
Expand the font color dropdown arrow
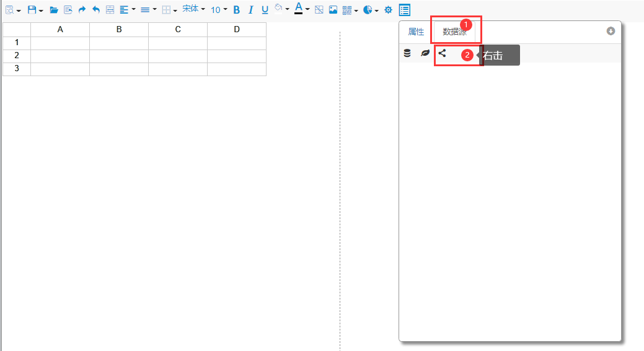(307, 9)
